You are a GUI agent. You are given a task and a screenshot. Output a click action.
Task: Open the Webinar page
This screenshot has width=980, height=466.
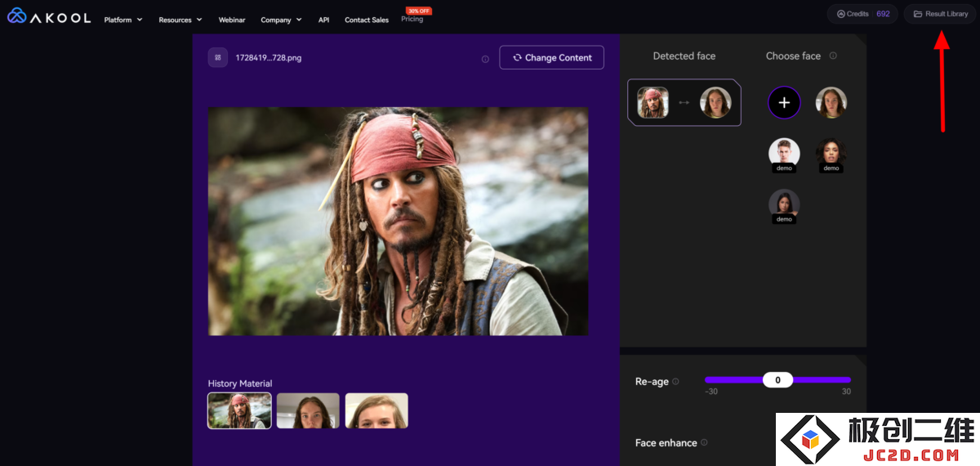(232, 20)
